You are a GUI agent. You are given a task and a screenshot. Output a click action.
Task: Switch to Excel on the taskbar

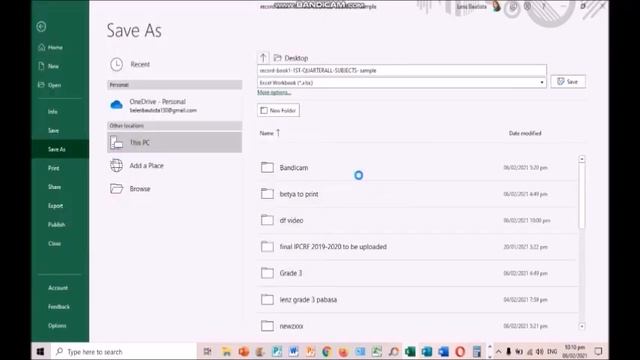tap(410, 351)
